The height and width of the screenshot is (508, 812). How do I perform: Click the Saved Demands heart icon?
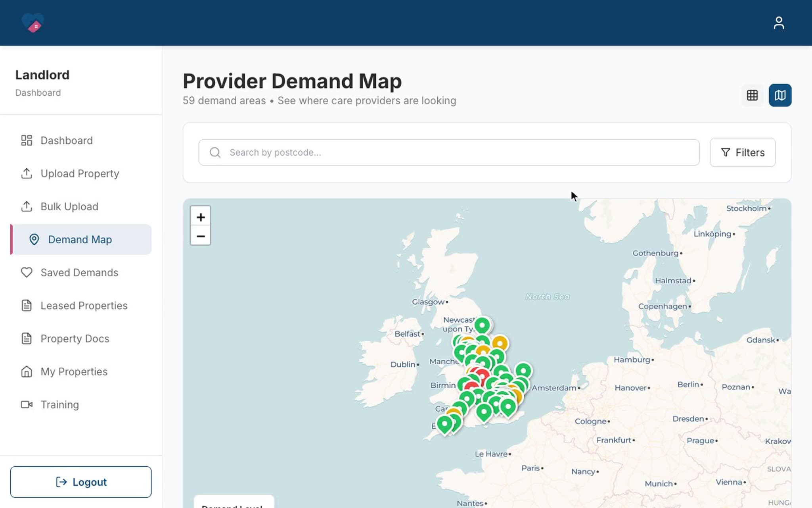click(x=27, y=272)
